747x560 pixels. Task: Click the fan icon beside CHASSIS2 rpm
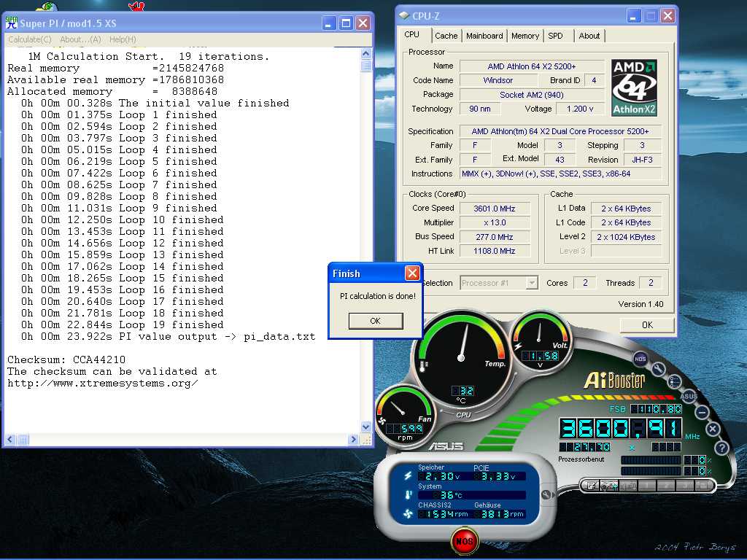click(408, 514)
